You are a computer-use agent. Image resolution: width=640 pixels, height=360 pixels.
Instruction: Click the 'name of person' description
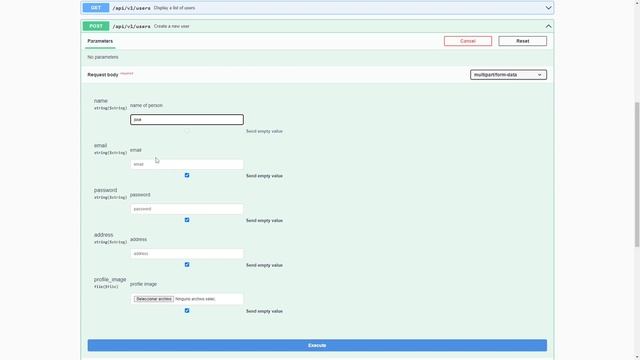(146, 105)
